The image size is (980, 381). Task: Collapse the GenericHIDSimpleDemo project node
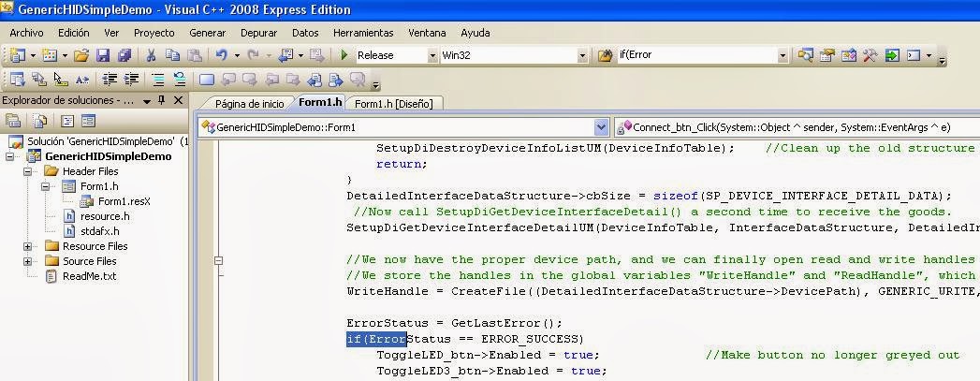coord(9,156)
